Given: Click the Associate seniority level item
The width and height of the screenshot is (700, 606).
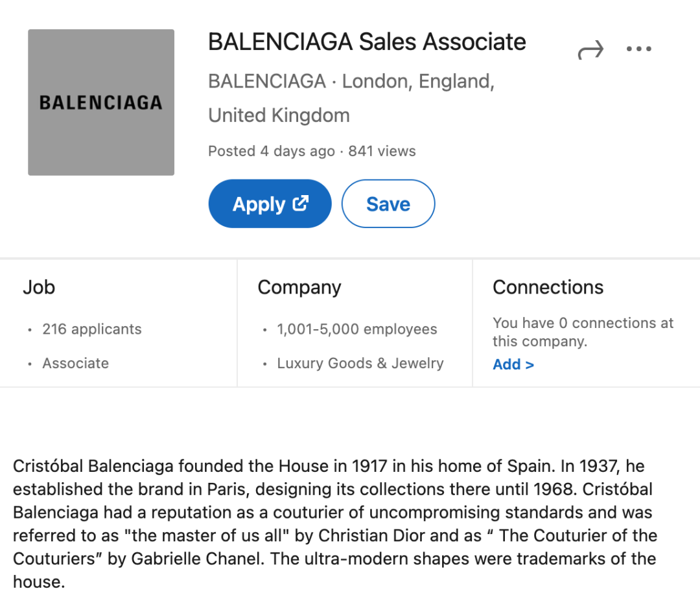Looking at the screenshot, I should (75, 363).
